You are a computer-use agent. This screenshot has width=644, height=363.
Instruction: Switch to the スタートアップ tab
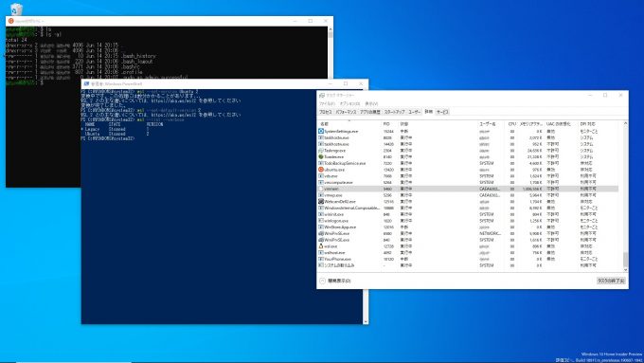pyautogui.click(x=394, y=112)
